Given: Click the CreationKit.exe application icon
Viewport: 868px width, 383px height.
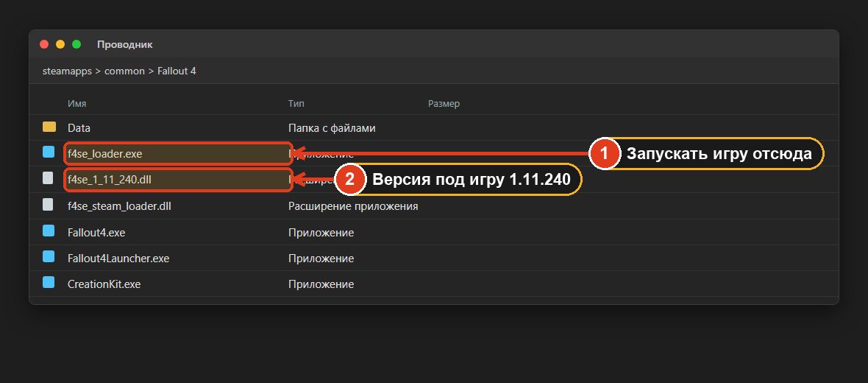Looking at the screenshot, I should click(49, 282).
